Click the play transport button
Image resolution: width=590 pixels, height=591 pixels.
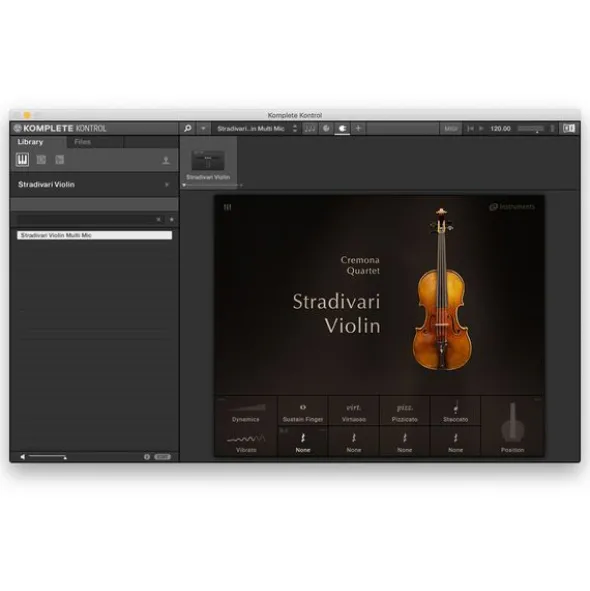tap(481, 129)
